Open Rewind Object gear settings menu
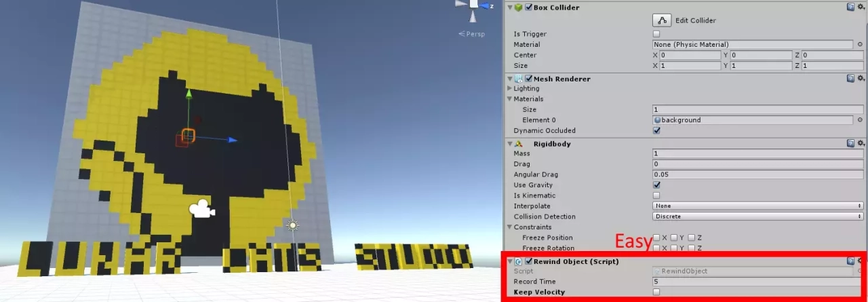Screen dimensions: 868x302 861,261
